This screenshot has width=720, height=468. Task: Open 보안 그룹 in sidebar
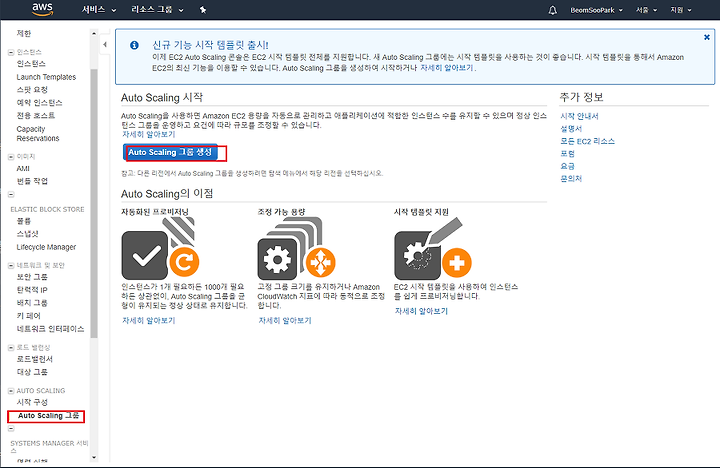coord(32,277)
